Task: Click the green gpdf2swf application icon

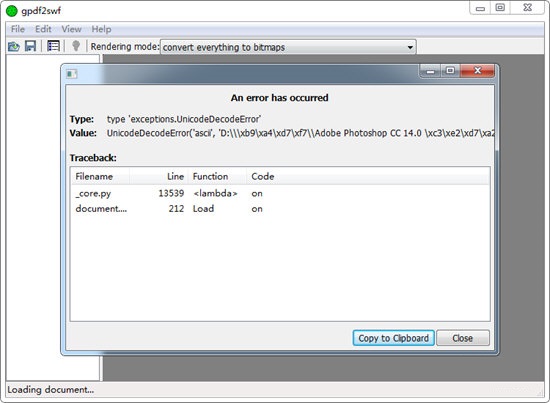Action: 12,11
